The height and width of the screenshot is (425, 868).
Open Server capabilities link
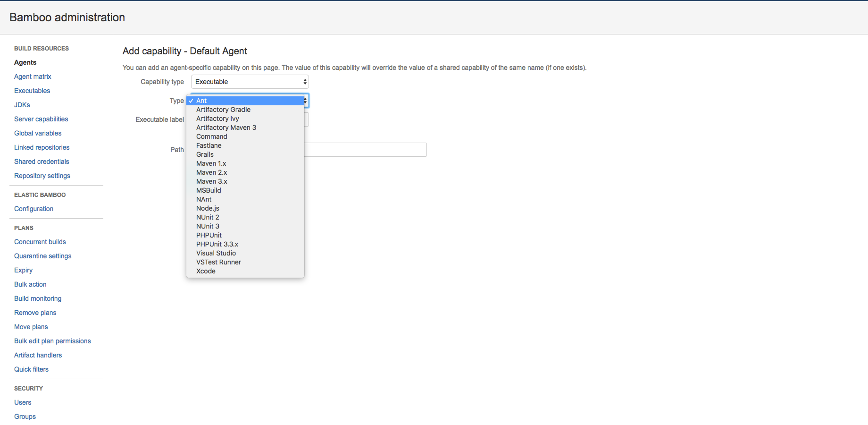(41, 119)
